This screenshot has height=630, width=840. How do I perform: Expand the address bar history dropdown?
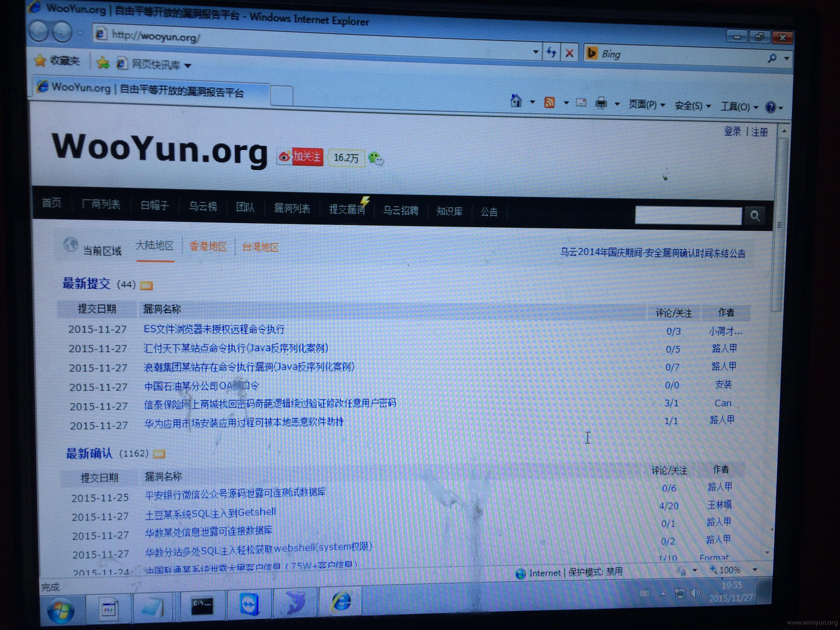pos(536,52)
